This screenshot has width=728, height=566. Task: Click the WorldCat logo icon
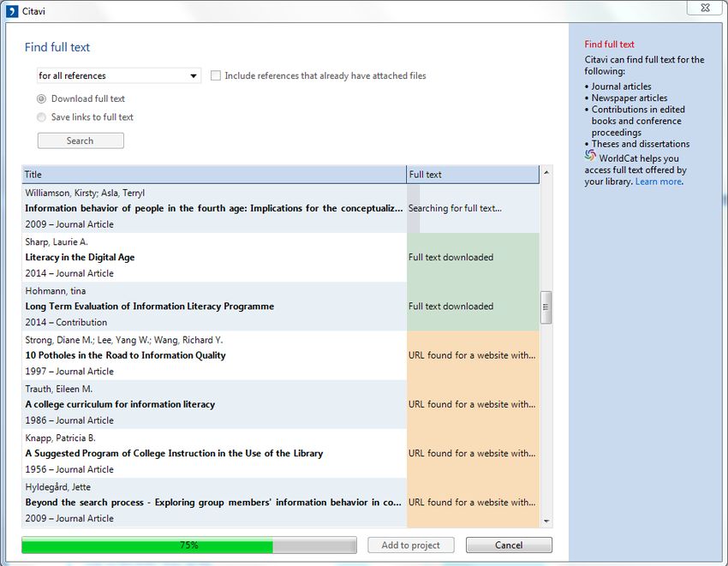590,155
